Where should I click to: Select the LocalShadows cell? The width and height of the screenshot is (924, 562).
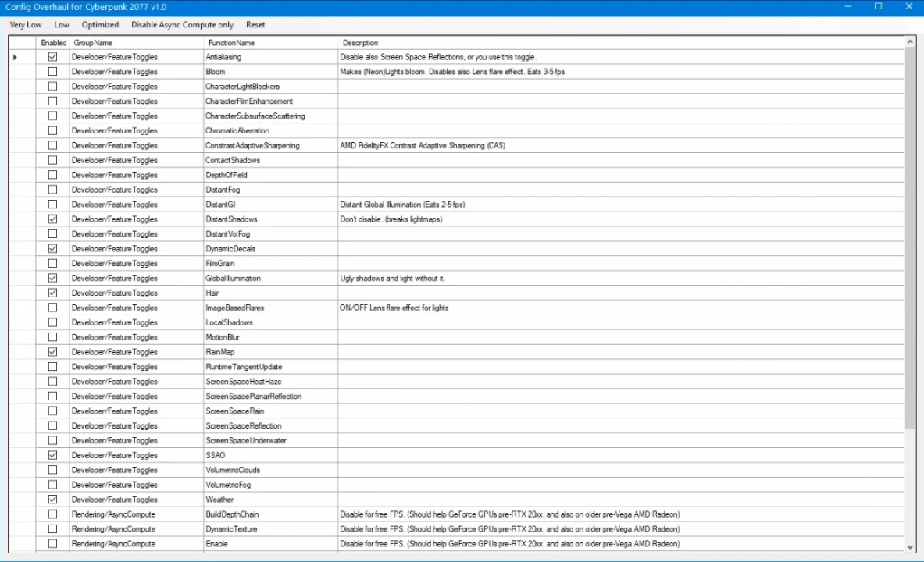[x=270, y=322]
